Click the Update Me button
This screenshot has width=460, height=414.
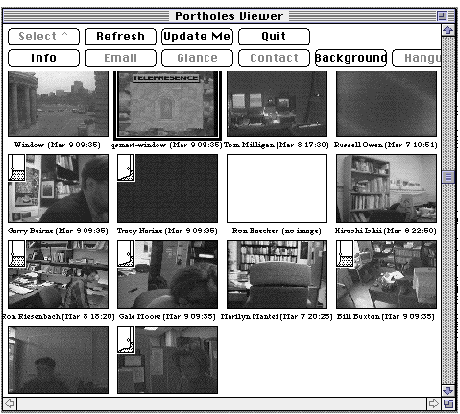[197, 36]
